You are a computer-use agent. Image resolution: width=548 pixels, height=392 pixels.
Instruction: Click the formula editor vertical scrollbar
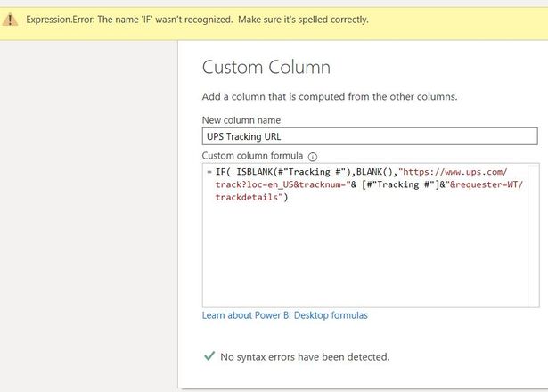click(x=534, y=235)
